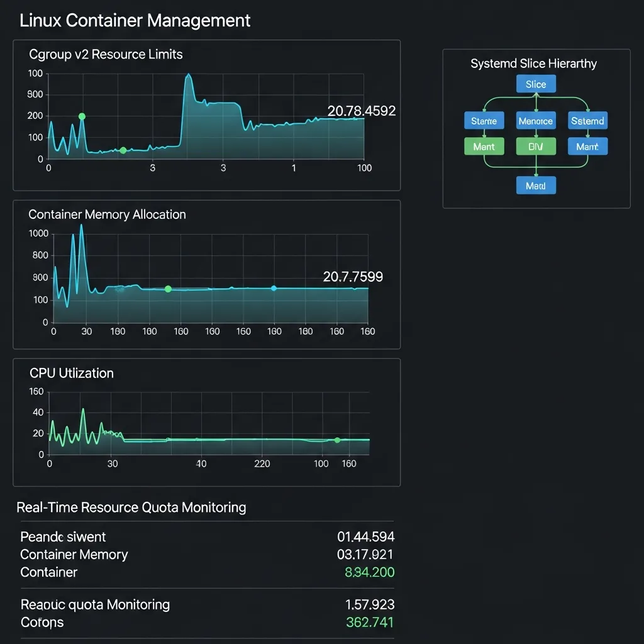Viewport: 644px width, 644px height.
Task: Select the green BIV node in the diagram
Action: [536, 146]
